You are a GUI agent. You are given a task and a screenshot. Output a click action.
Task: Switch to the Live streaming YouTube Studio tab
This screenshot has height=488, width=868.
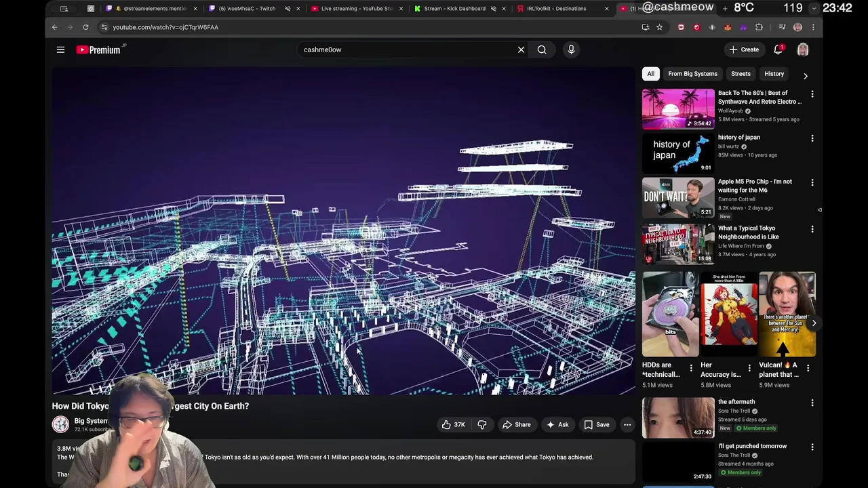point(357,9)
